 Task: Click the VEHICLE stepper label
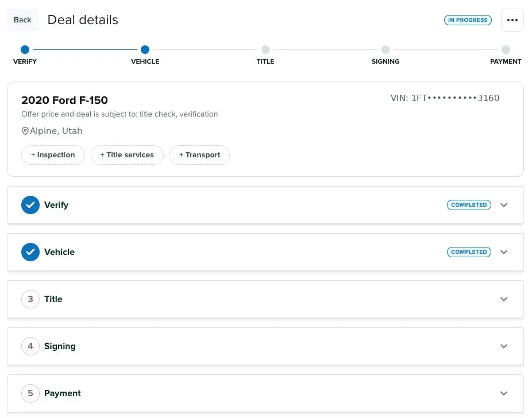[x=145, y=61]
